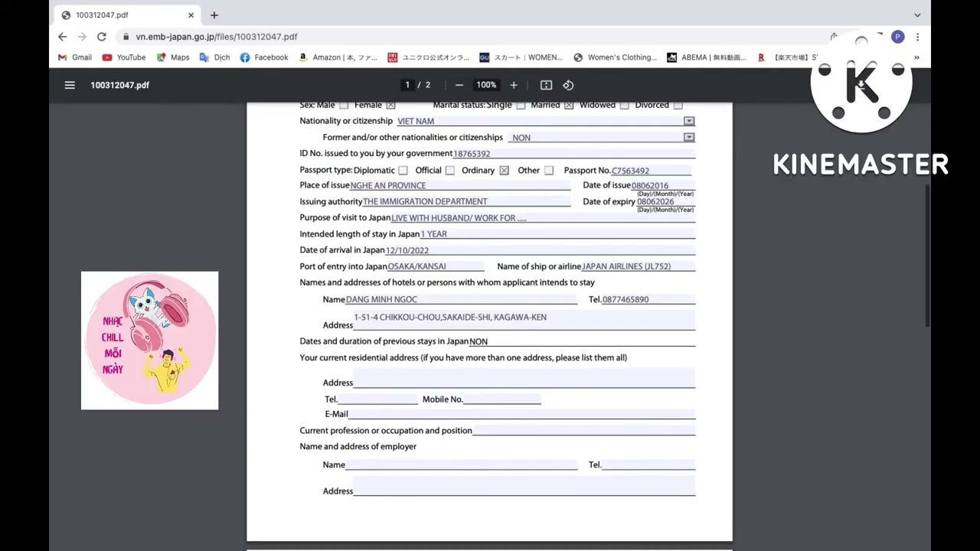Click the host Address field Kagawa-ken
Screen dimensions: 980x551
[x=524, y=320]
